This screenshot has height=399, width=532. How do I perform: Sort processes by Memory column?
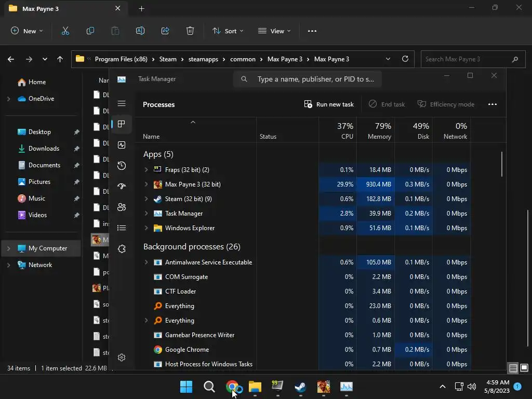376,130
